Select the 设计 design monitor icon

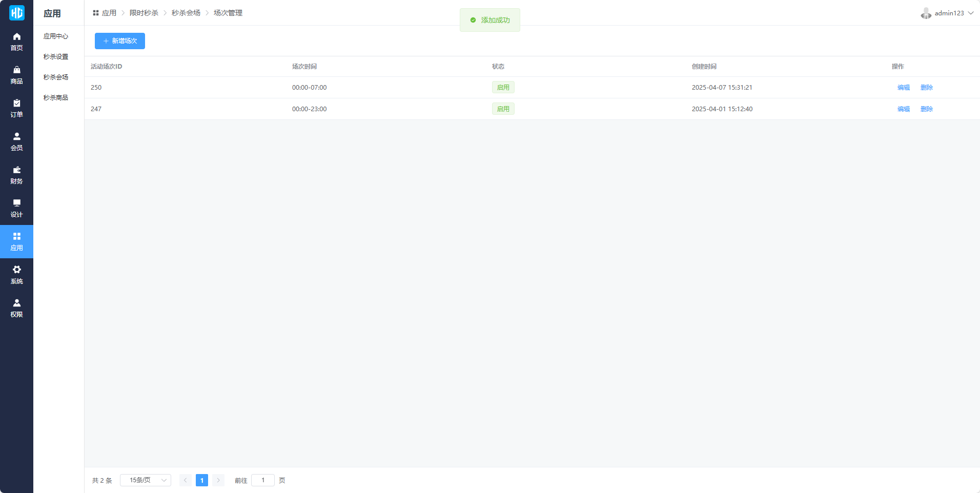click(x=16, y=203)
